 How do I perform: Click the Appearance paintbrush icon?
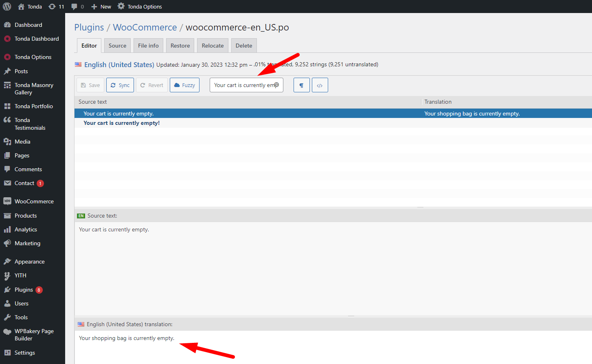[x=7, y=262]
